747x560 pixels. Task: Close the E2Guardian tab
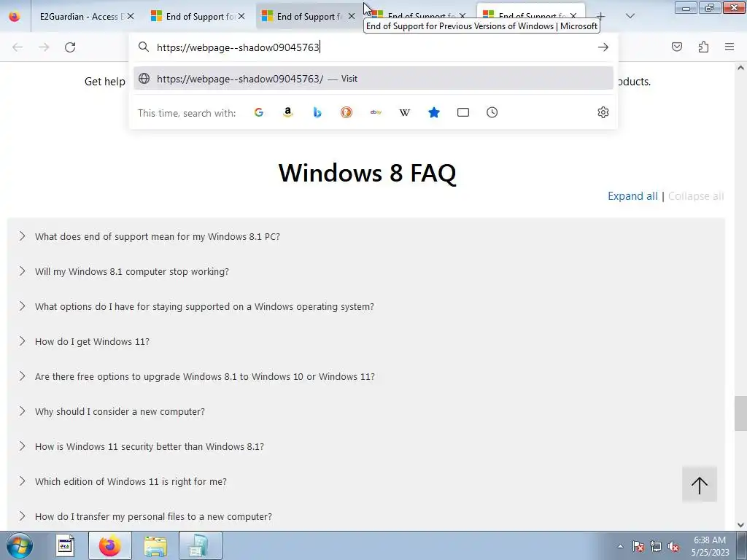(x=131, y=16)
